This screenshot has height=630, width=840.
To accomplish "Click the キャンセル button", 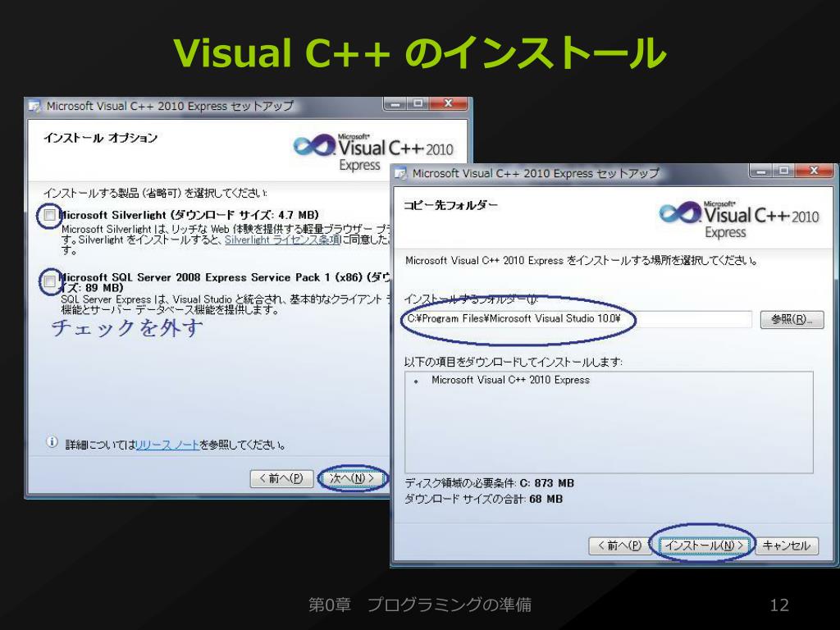I will click(787, 546).
